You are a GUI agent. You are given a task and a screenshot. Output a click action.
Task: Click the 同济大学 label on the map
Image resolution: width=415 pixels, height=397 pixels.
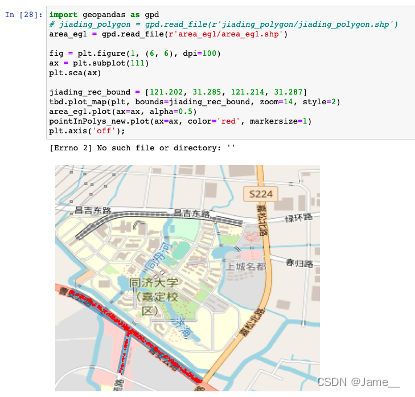click(154, 283)
